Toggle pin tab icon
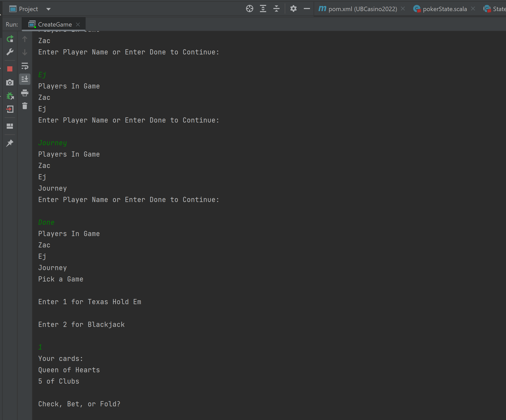Viewport: 506px width, 420px height. tap(10, 143)
